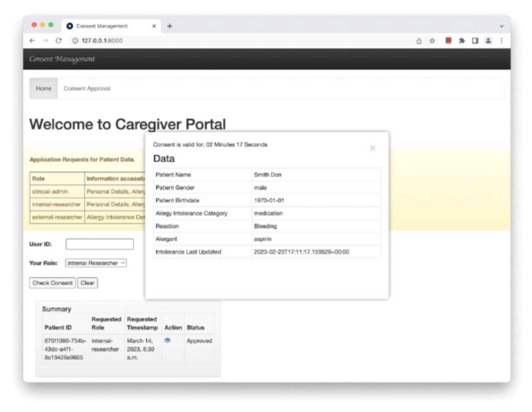Open the extensions puzzle icon
The height and width of the screenshot is (412, 532).
point(462,41)
